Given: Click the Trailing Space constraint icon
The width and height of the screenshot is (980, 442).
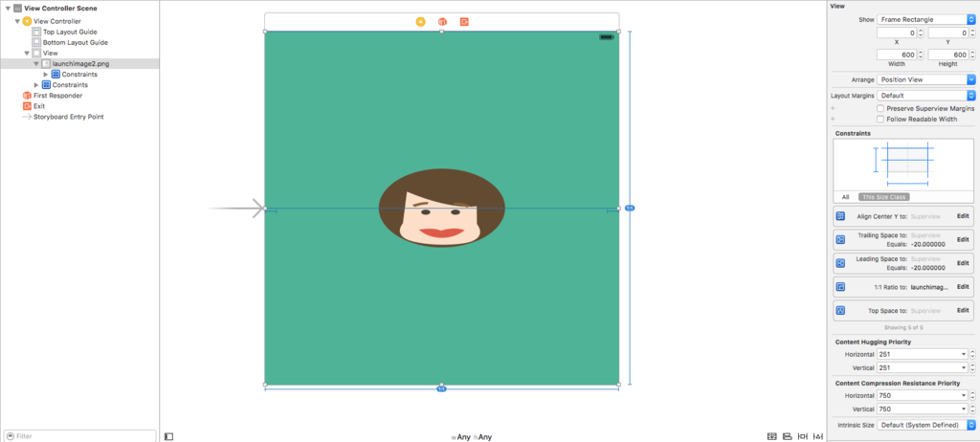Looking at the screenshot, I should click(x=840, y=239).
